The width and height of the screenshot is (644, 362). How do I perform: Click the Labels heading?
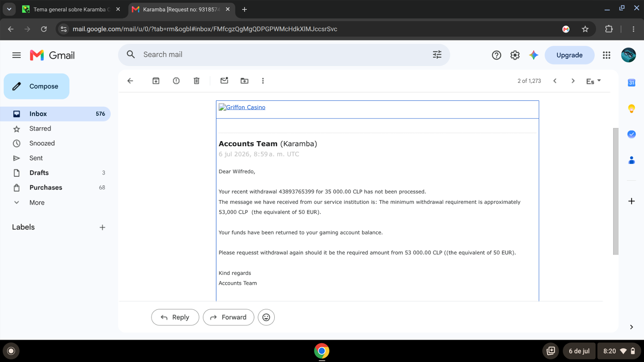[x=23, y=227]
